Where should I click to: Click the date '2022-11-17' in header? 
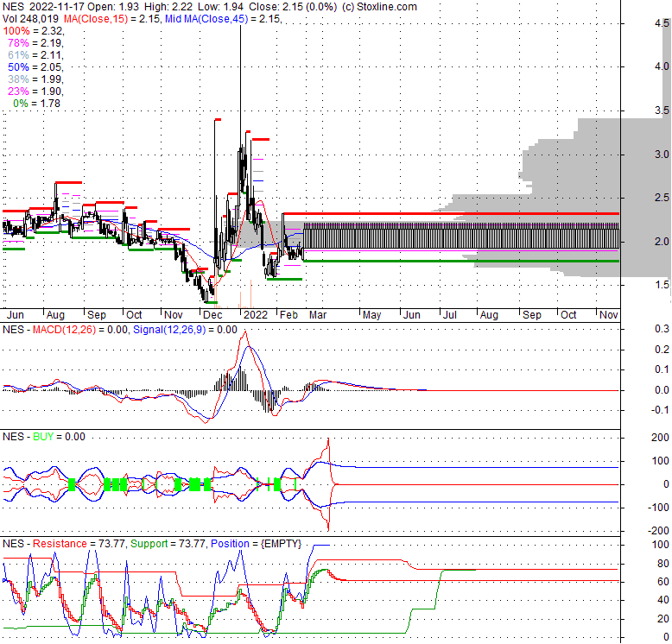click(x=56, y=7)
